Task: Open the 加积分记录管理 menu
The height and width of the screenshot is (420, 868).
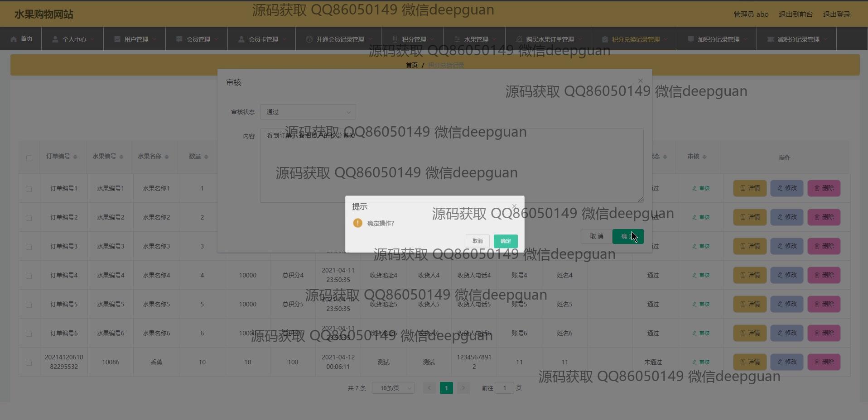Action: [718, 39]
